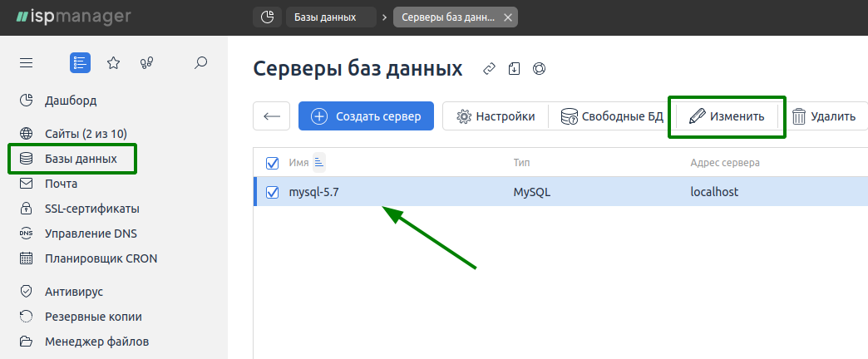Open the dashboard pie chart tab
Viewport: 868px width, 359px height.
click(x=268, y=17)
